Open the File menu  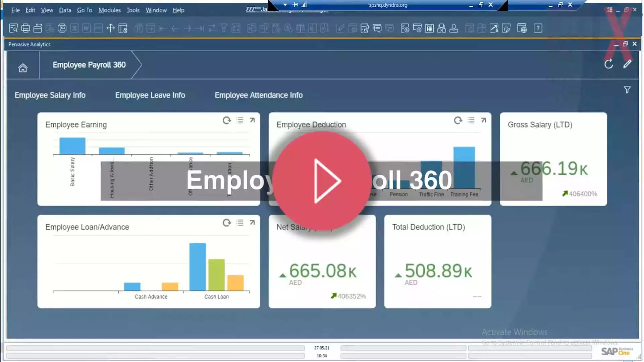tap(15, 10)
